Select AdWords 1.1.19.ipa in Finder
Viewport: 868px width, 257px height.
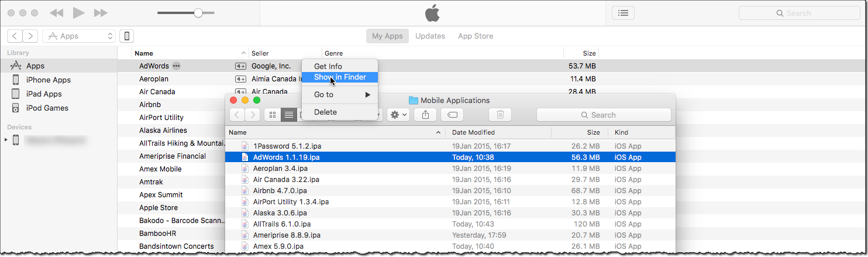pos(450,157)
